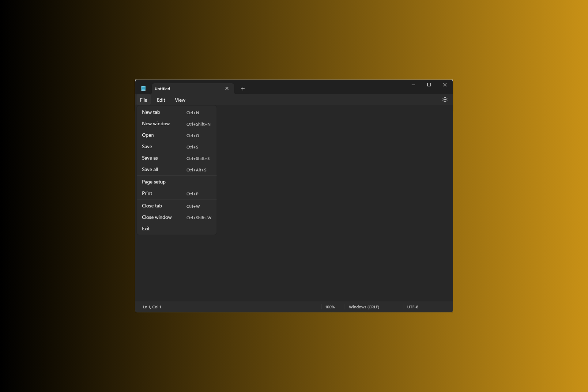Open the Edit menu

[x=161, y=100]
